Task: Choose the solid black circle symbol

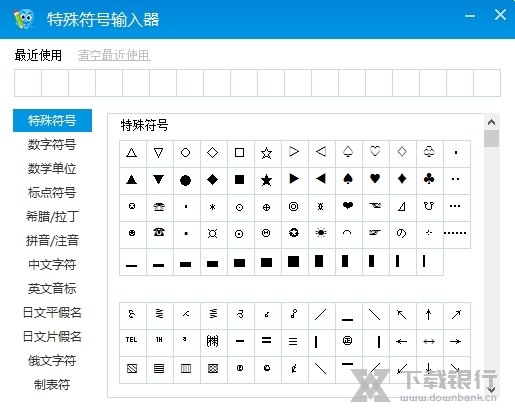Action: [186, 180]
